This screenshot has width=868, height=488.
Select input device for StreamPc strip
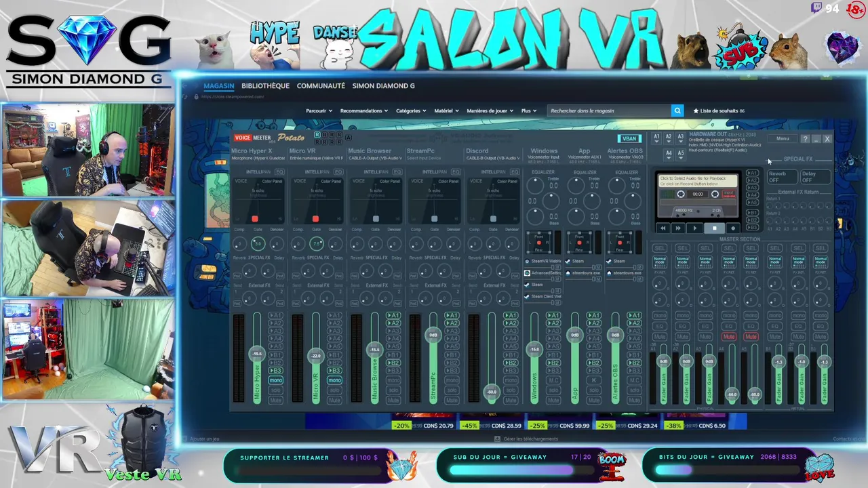(x=423, y=158)
